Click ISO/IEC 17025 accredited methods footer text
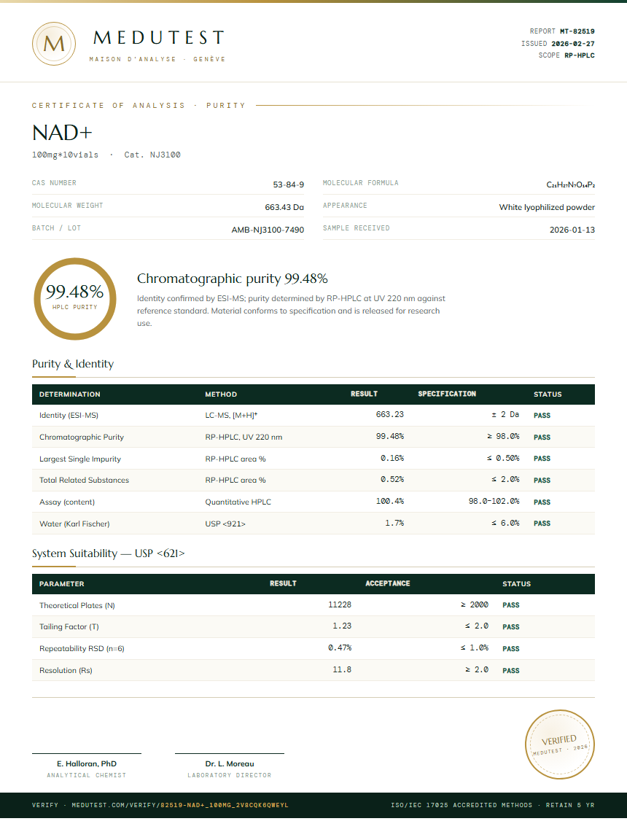Viewport: 627px width, 840px height. tap(462, 805)
